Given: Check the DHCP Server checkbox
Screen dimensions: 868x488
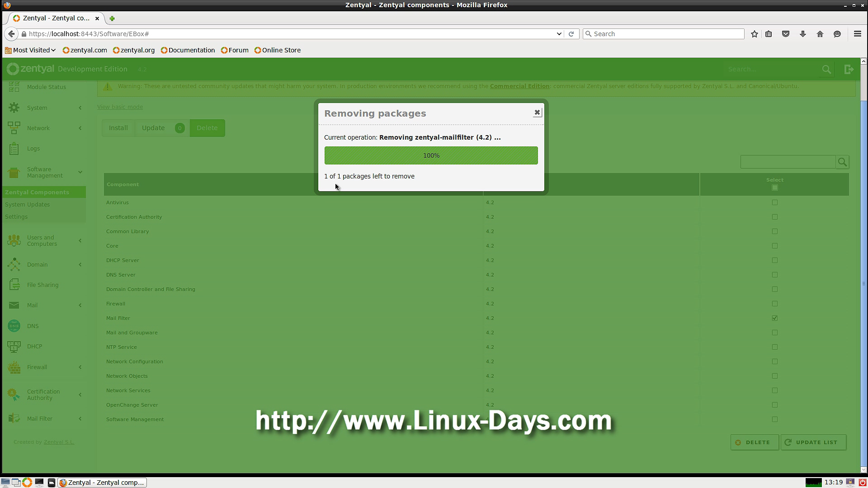Looking at the screenshot, I should [775, 260].
